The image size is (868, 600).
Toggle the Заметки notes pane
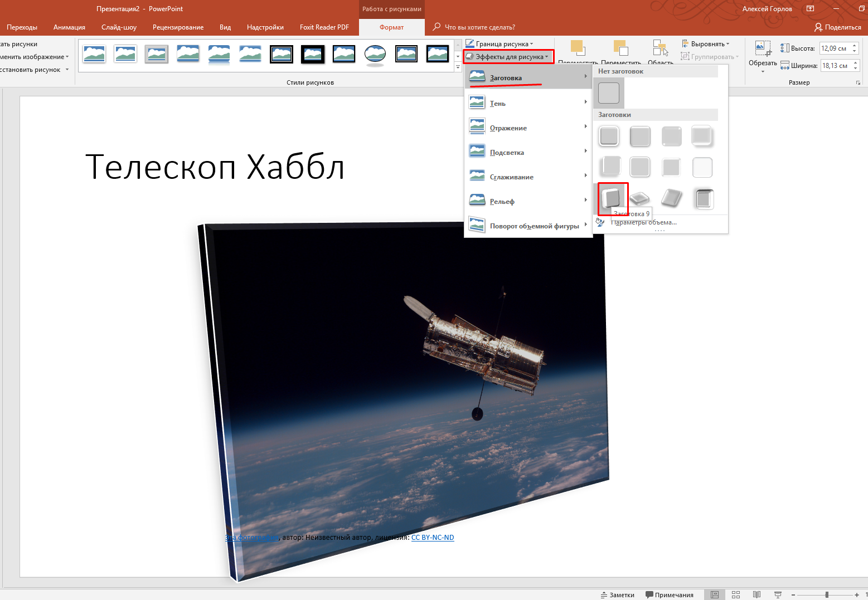[x=618, y=594]
